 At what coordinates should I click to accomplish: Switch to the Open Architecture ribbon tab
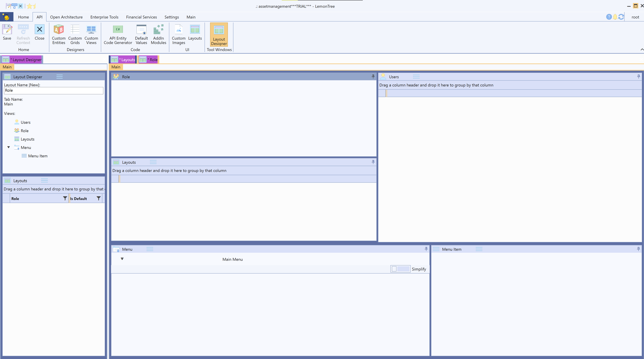pos(66,17)
